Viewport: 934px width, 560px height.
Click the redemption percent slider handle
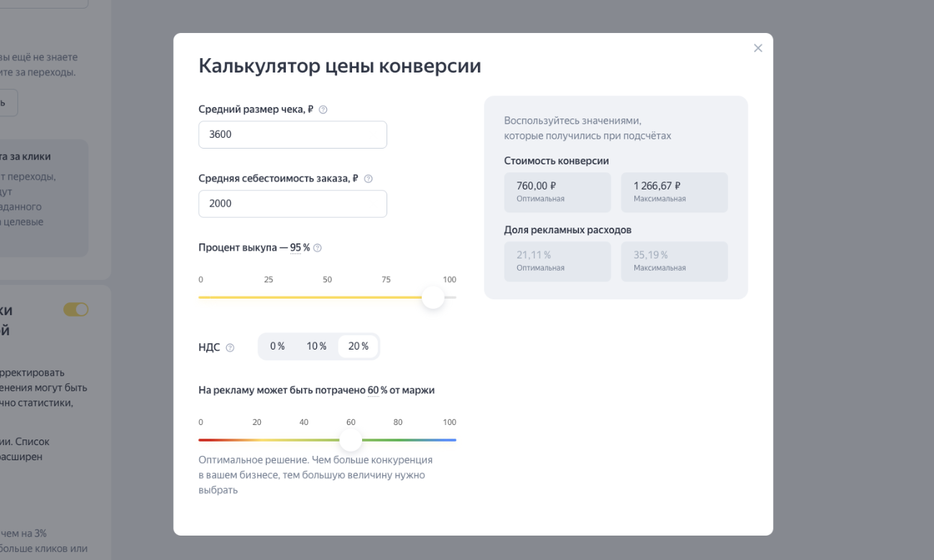[433, 297]
